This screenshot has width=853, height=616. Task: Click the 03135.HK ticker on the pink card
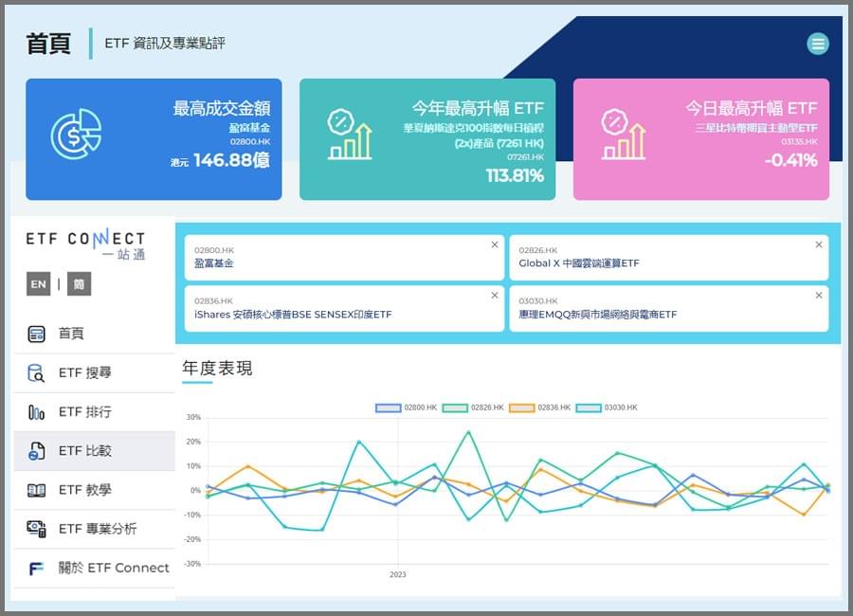point(799,142)
